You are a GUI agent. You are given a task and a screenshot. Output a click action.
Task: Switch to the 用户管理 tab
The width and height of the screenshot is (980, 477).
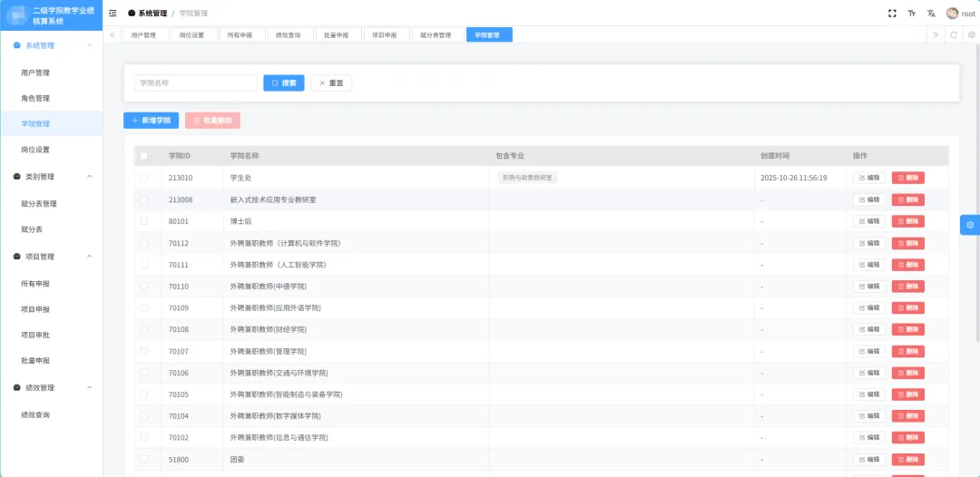146,35
